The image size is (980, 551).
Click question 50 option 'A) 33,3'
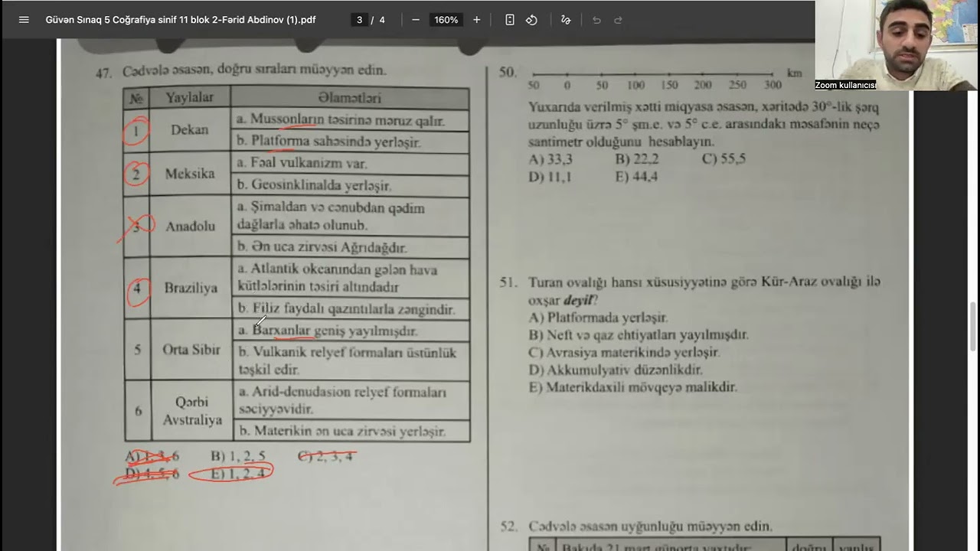pyautogui.click(x=550, y=159)
